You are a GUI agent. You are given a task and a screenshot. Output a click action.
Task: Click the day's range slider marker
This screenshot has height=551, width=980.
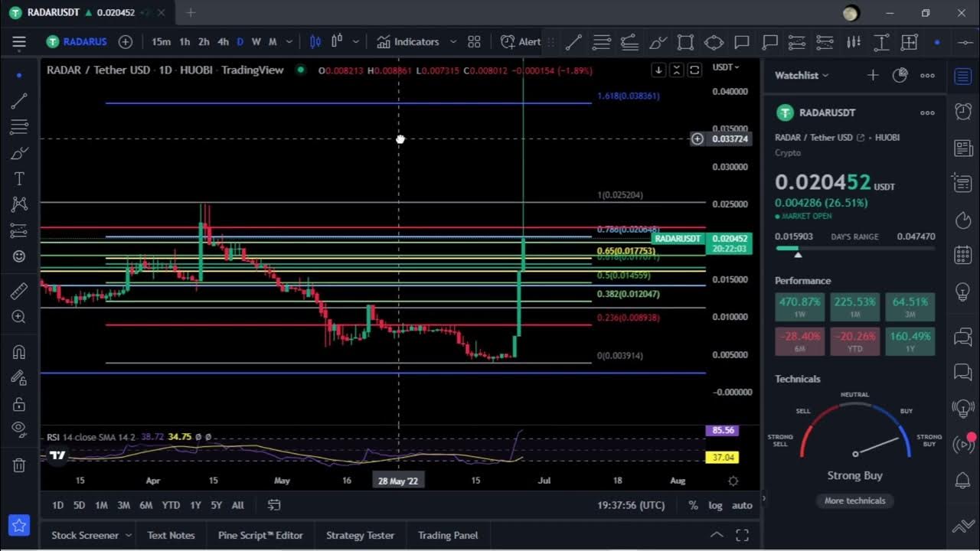(x=798, y=254)
